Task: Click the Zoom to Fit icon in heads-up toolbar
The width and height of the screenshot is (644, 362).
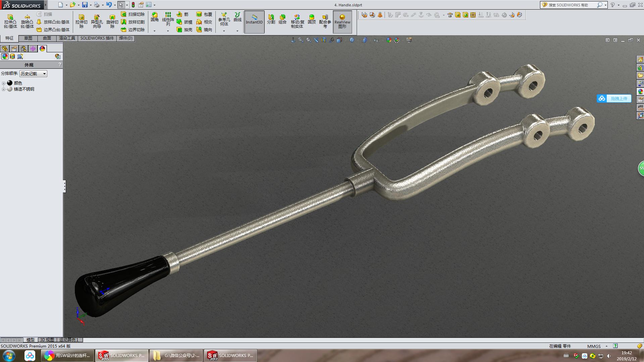Action: [x=300, y=40]
